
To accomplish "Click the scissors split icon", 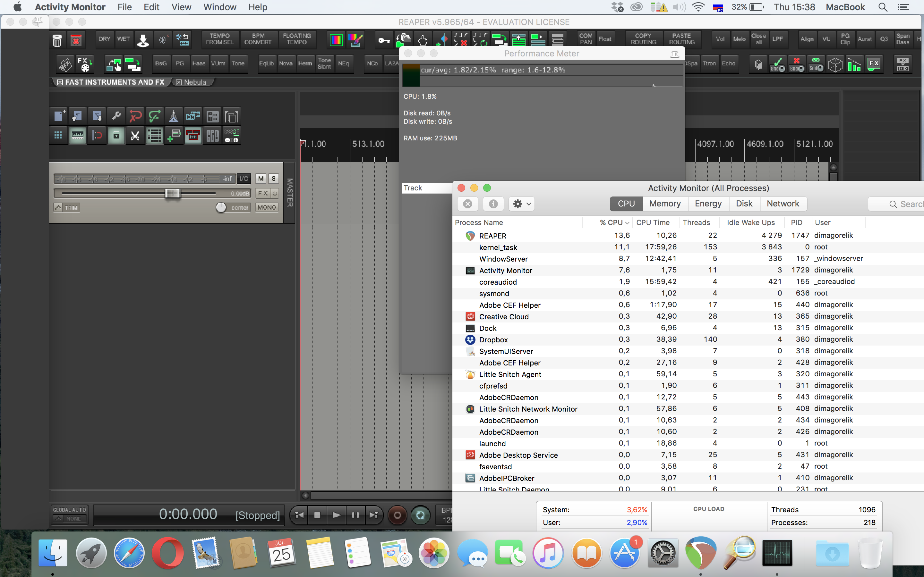I will (135, 136).
